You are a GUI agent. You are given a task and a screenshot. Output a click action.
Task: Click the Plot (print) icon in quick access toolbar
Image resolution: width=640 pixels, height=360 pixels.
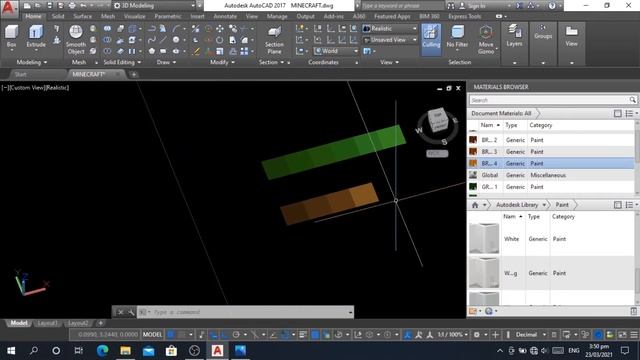pyautogui.click(x=72, y=6)
